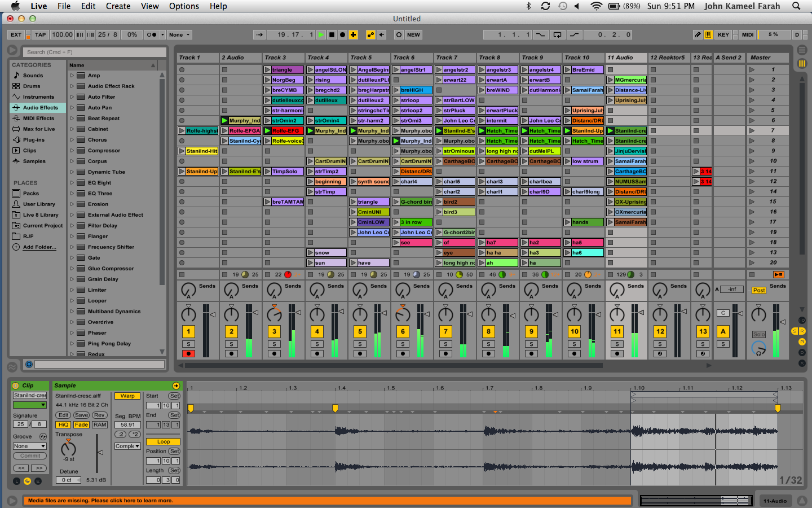Click the transport Stop button
This screenshot has width=812, height=508.
click(x=332, y=34)
